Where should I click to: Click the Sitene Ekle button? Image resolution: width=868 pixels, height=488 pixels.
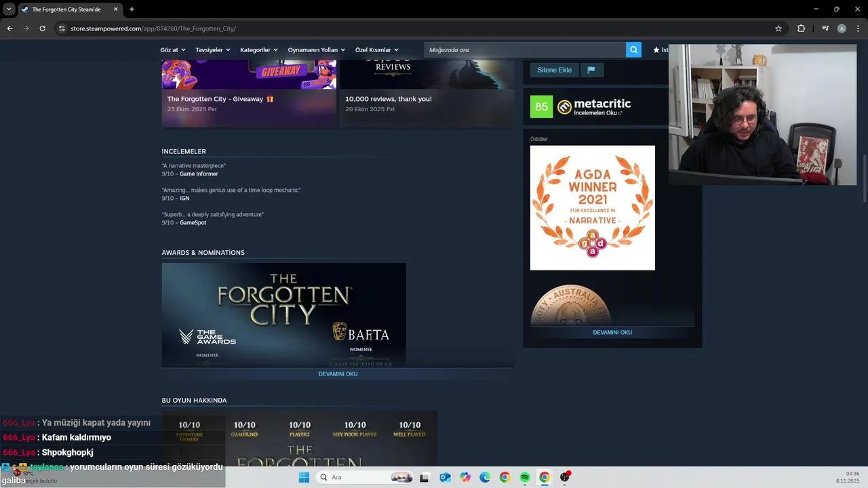click(x=555, y=70)
